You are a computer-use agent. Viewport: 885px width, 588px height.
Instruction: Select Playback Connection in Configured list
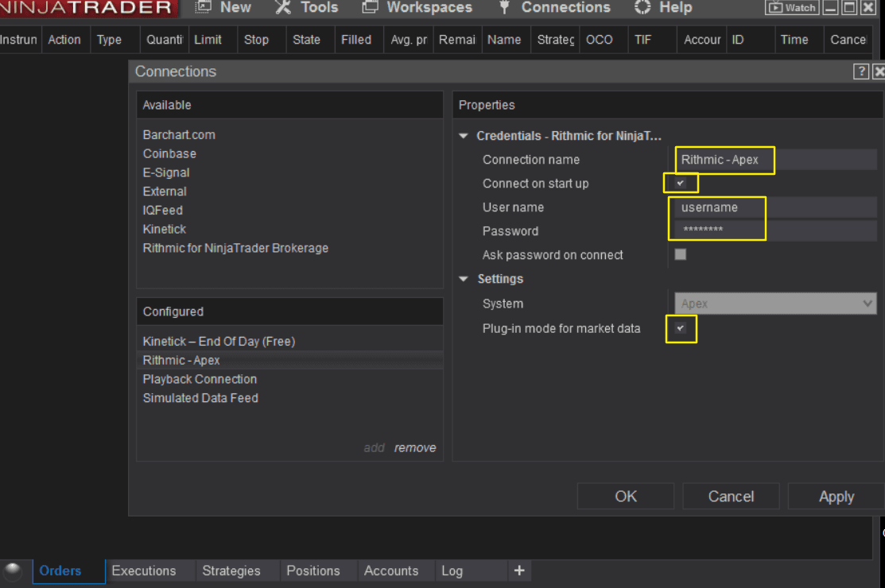click(200, 379)
